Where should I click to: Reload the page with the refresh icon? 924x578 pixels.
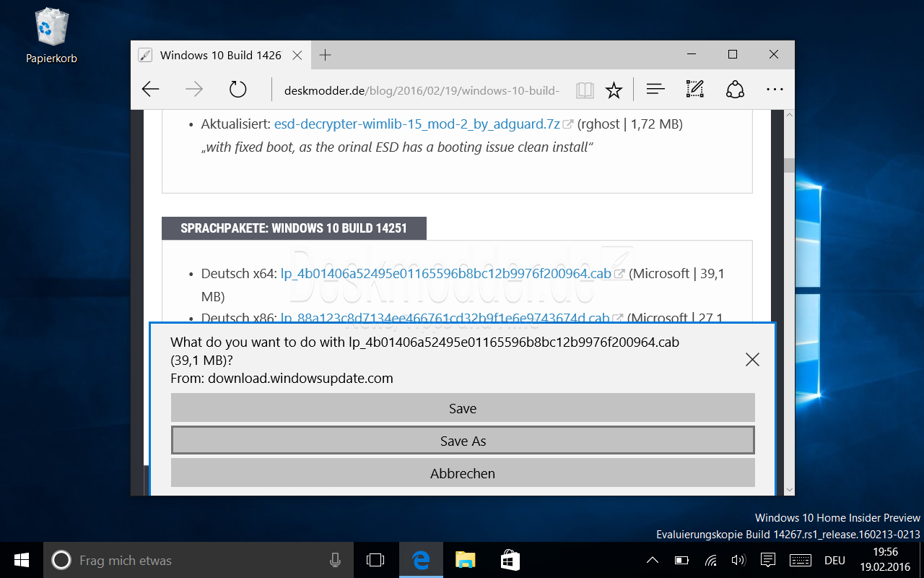click(238, 90)
